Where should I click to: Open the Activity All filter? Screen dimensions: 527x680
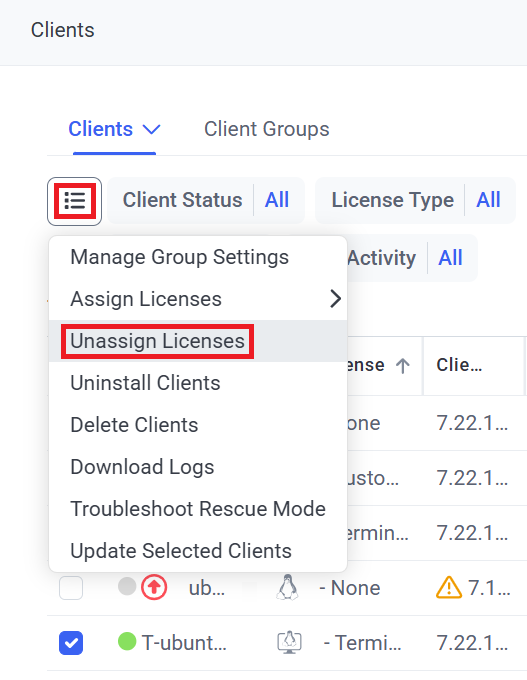[450, 258]
